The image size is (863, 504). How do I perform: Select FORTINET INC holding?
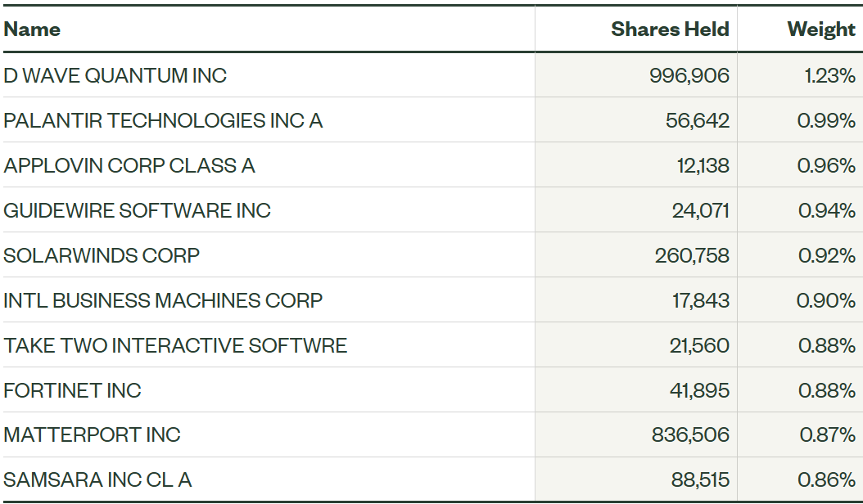click(72, 390)
